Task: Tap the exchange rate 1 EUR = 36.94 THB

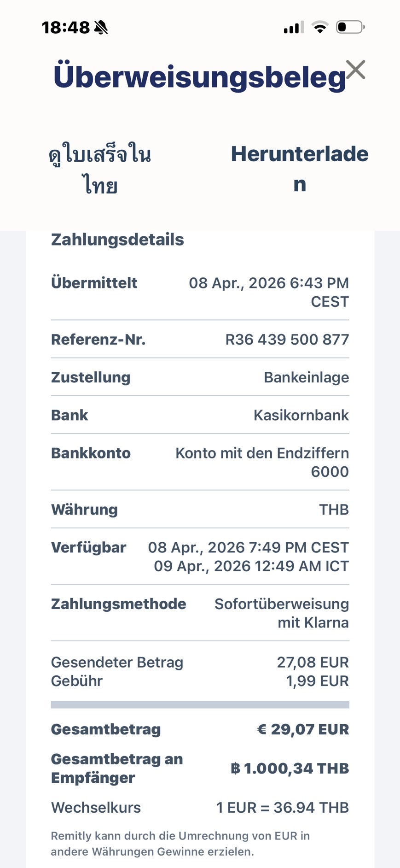Action: coord(282,808)
